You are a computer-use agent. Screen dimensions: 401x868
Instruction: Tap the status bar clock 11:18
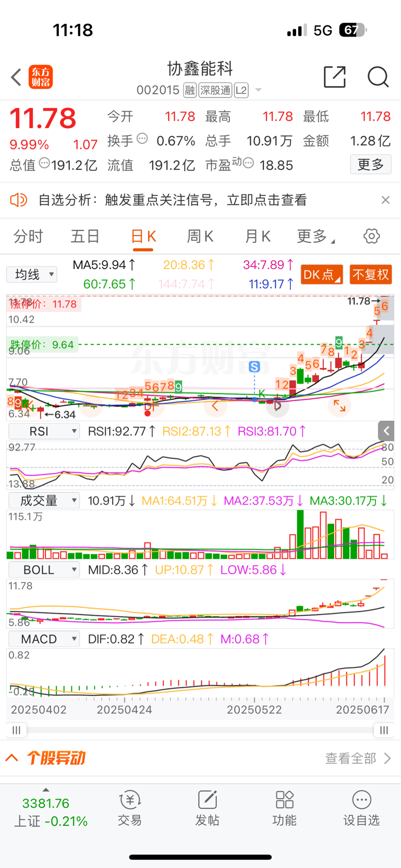(72, 30)
